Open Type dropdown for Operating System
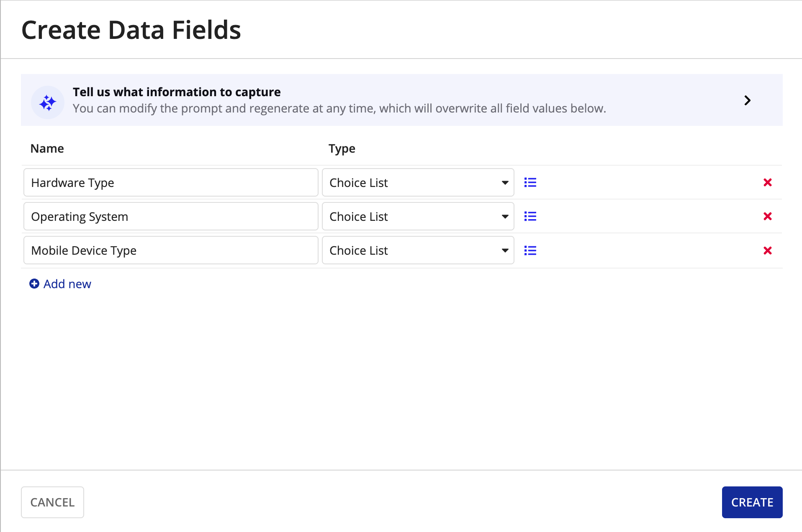Image resolution: width=802 pixels, height=532 pixels. [x=418, y=216]
